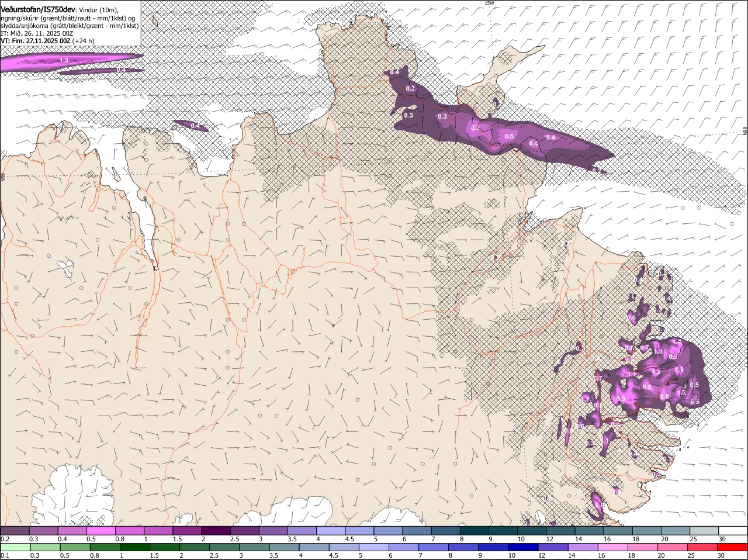Screen dimensions: 748x560
Task: Click the 15W longitude label at top edge
Action: (x=489, y=3)
